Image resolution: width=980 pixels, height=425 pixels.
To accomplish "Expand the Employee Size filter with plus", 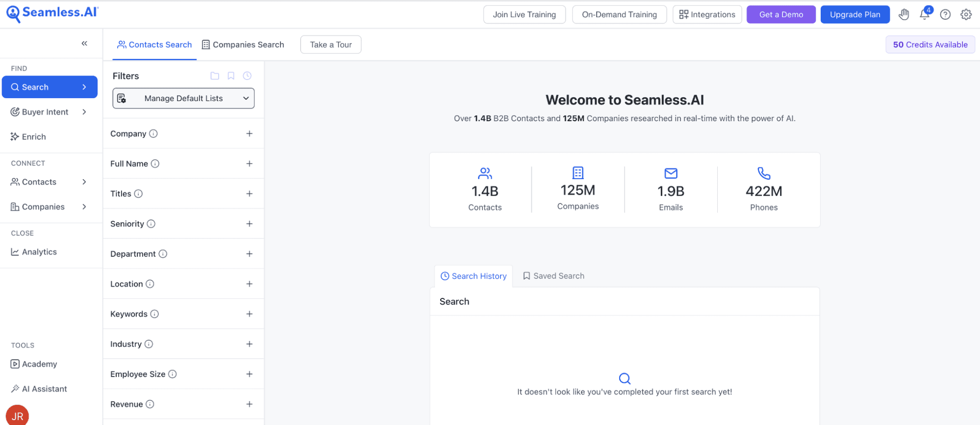I will click(250, 374).
